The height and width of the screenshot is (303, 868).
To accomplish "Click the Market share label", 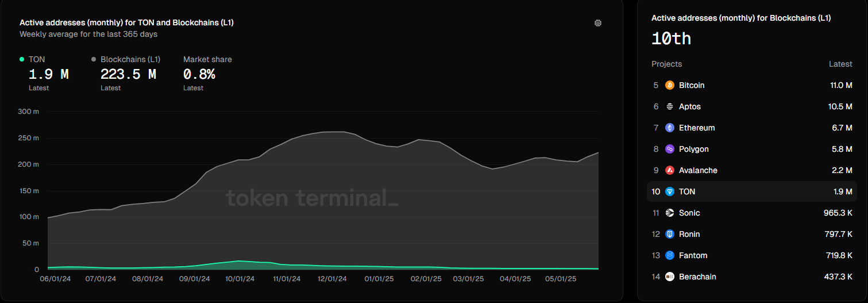I will point(207,59).
